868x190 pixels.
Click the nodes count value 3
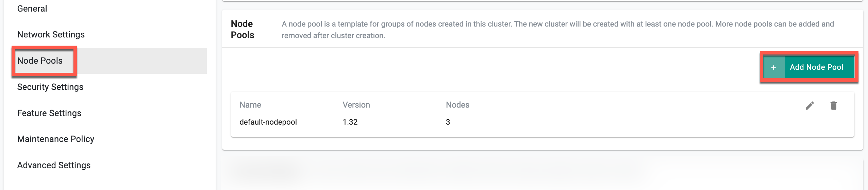click(x=448, y=122)
